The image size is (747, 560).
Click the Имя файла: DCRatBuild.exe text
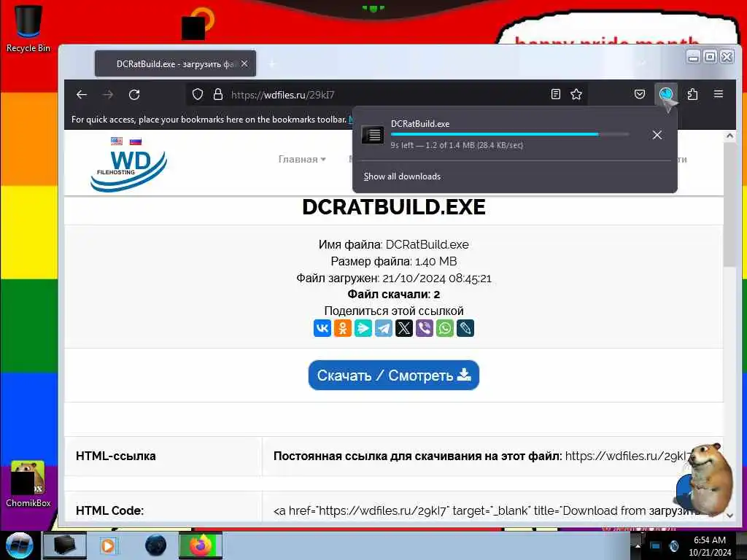coord(393,245)
